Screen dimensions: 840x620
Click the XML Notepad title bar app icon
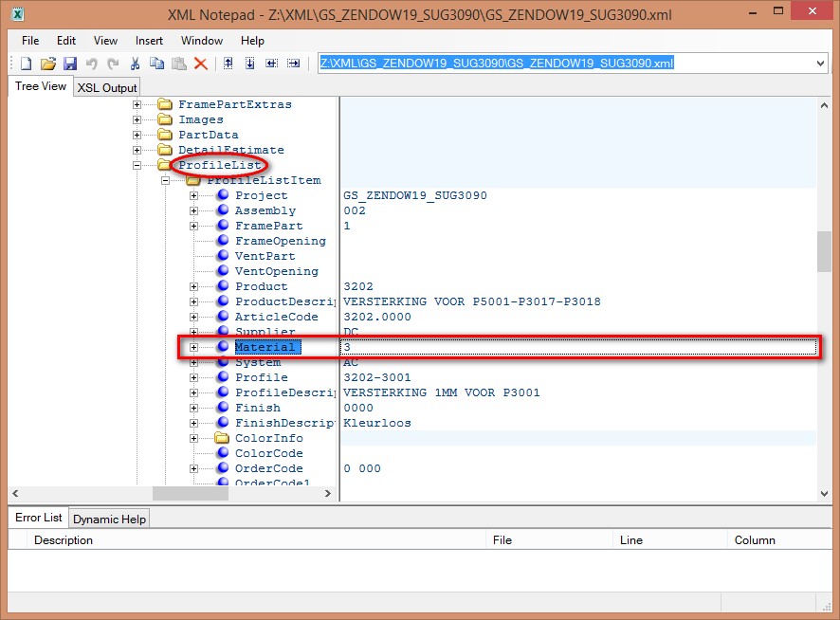pos(18,14)
